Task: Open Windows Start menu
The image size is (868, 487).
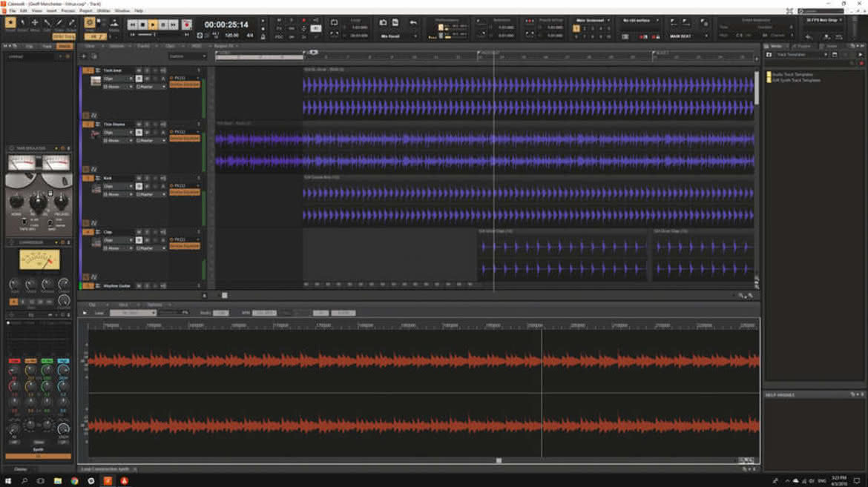Action: [7, 481]
